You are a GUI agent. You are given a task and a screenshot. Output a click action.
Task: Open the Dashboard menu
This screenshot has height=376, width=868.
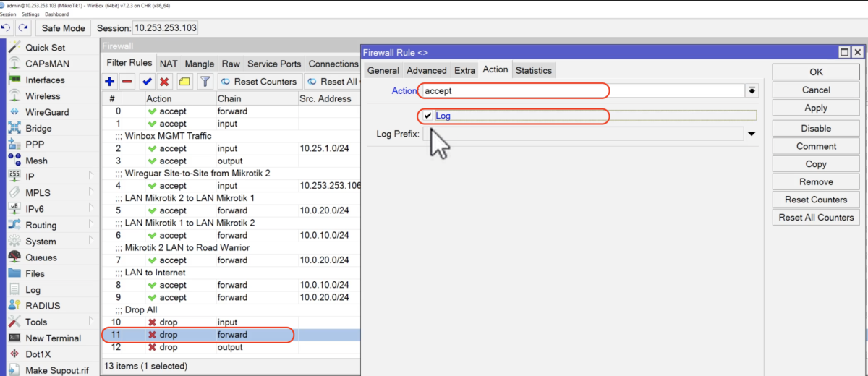point(56,14)
